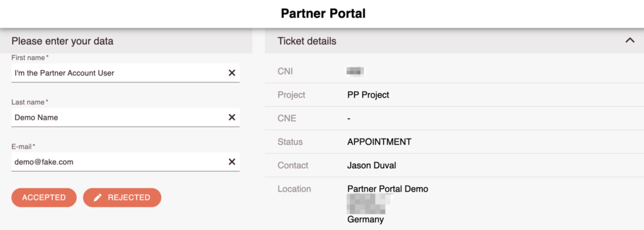Click the CNE row dash value
The image size is (644, 230).
(348, 118)
